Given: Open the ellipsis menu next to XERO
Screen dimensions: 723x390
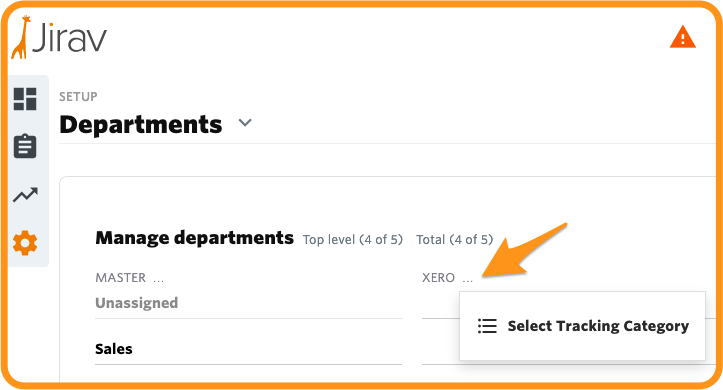Looking at the screenshot, I should [x=468, y=280].
